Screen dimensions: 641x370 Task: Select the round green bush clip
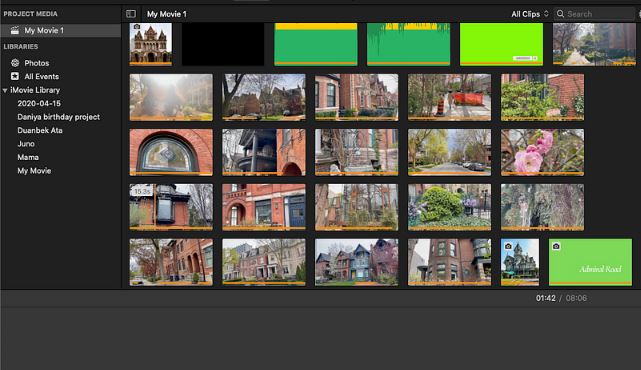click(x=449, y=207)
